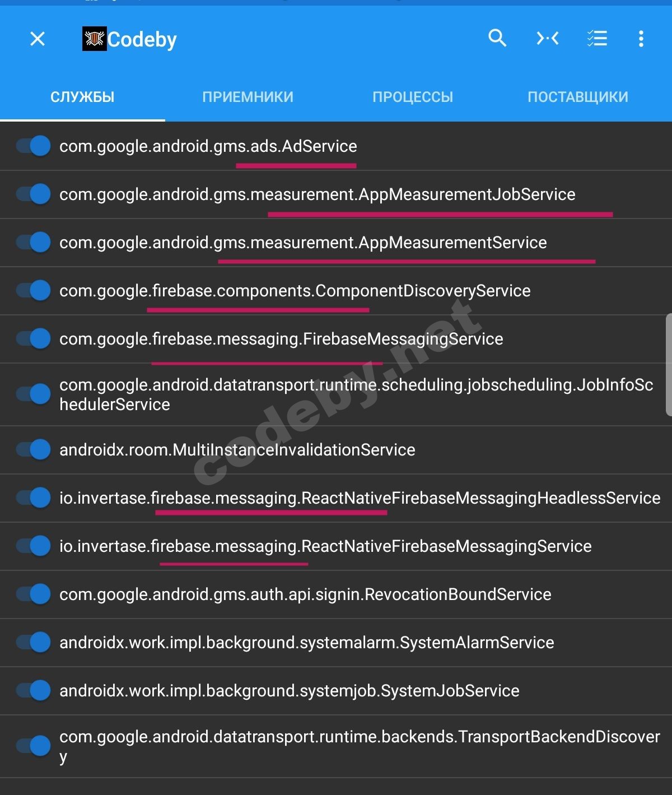The image size is (672, 795).
Task: Open runtime.backends.TransportBackendDiscovery entry
Action: [360, 746]
